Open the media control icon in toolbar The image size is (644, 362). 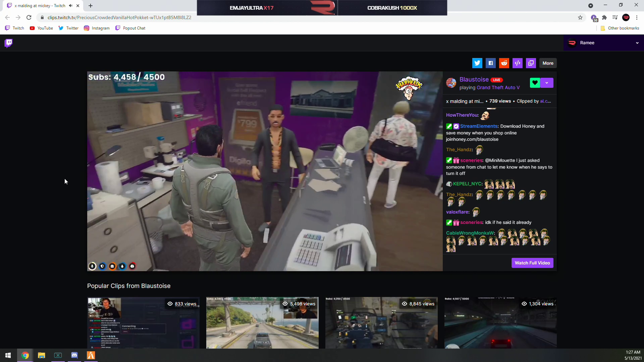click(x=615, y=17)
